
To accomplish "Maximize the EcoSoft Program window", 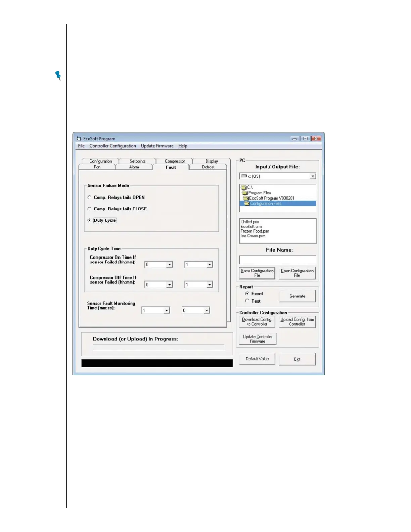I will pyautogui.click(x=305, y=139).
